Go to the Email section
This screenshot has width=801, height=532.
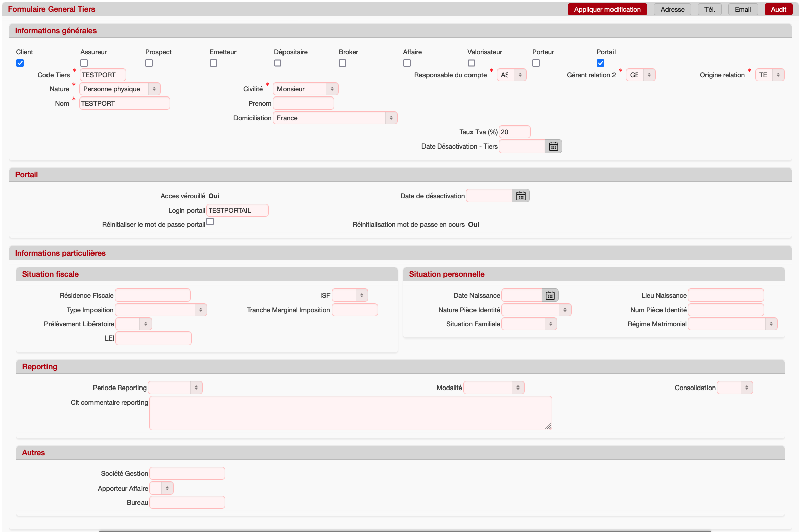click(x=742, y=9)
